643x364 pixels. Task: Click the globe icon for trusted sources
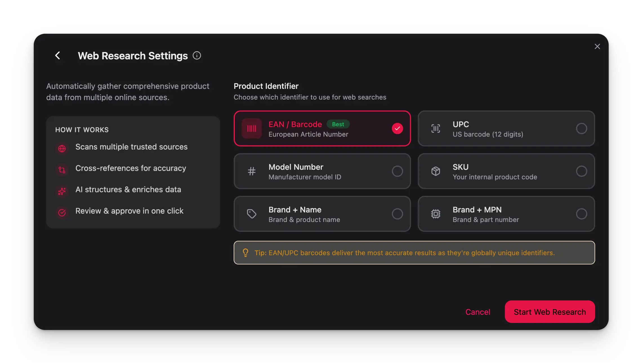point(62,149)
